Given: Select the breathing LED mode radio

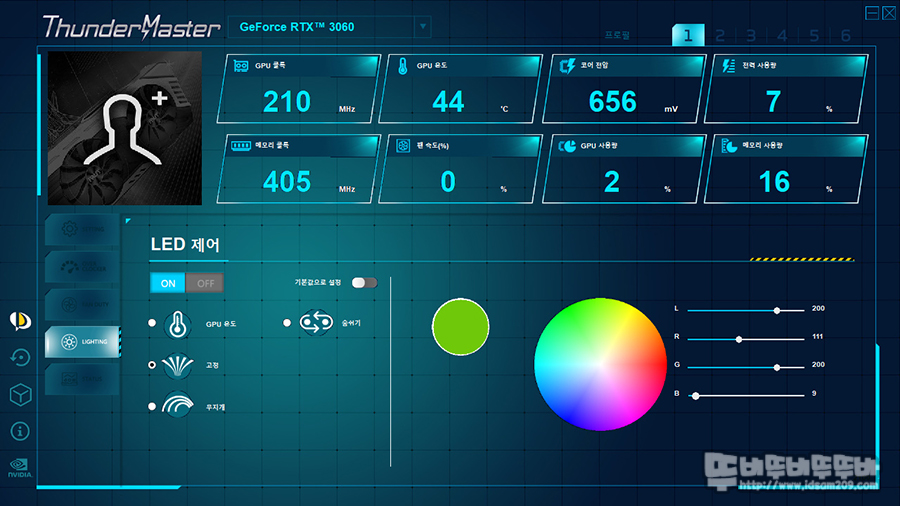Looking at the screenshot, I should click(287, 323).
